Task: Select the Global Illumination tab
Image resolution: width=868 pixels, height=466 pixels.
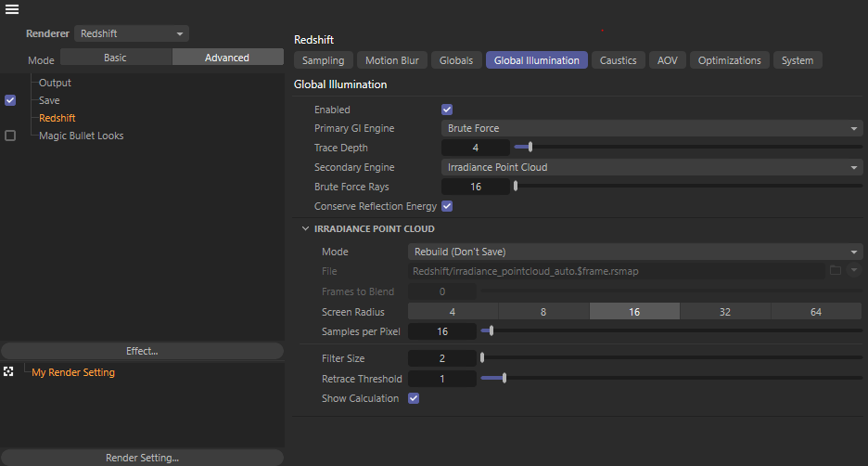Action: pyautogui.click(x=536, y=60)
